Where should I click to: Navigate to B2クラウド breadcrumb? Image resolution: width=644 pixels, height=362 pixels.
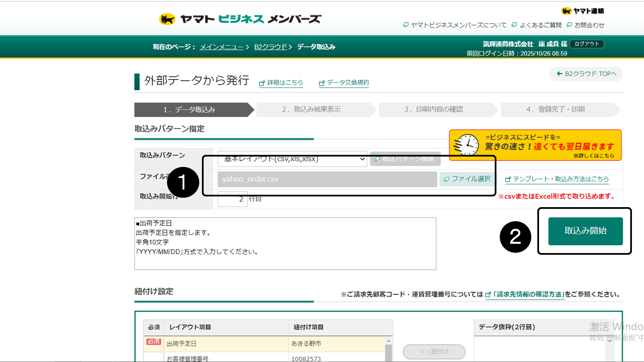pyautogui.click(x=270, y=47)
